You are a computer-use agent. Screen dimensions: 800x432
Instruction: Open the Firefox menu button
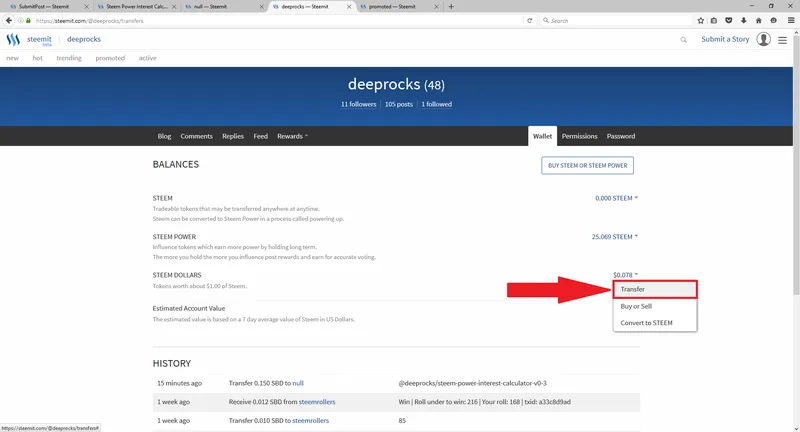[x=791, y=20]
